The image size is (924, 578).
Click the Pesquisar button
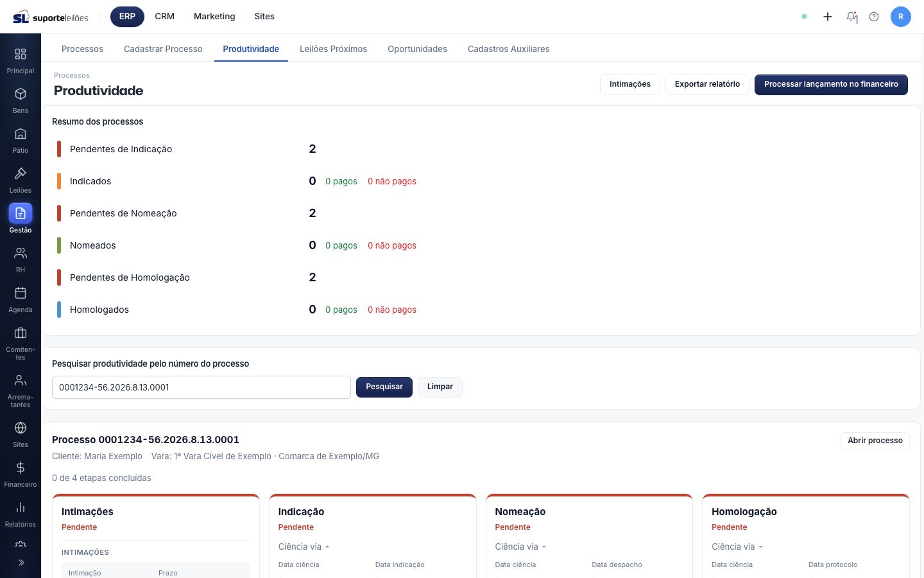click(x=384, y=387)
